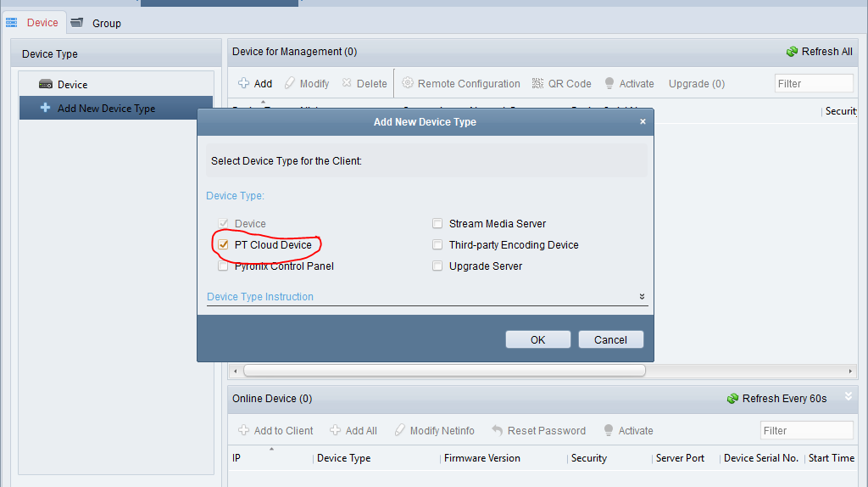Check the Third-party Encoding Device option
This screenshot has width=868, height=487.
tap(437, 245)
